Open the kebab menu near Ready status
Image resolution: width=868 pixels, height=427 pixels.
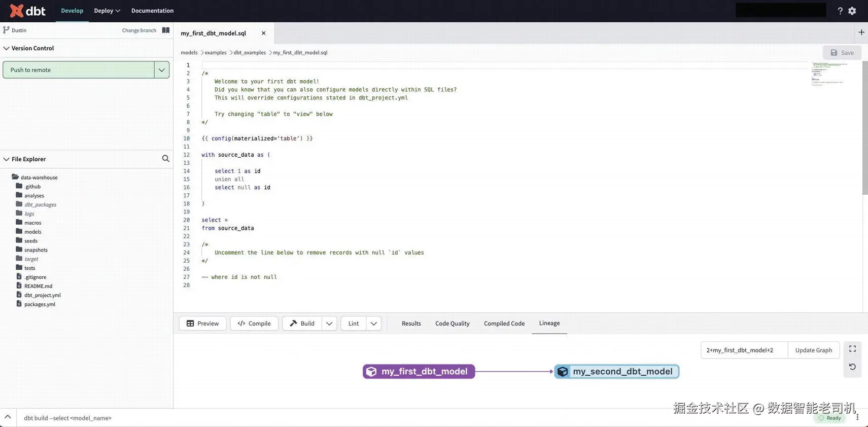[858, 417]
